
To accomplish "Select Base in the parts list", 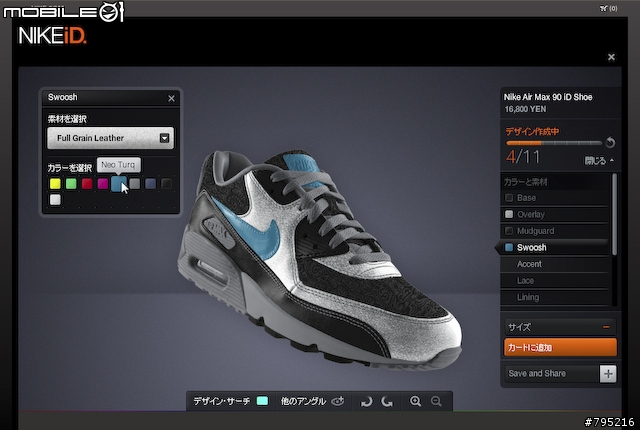I will click(x=555, y=198).
